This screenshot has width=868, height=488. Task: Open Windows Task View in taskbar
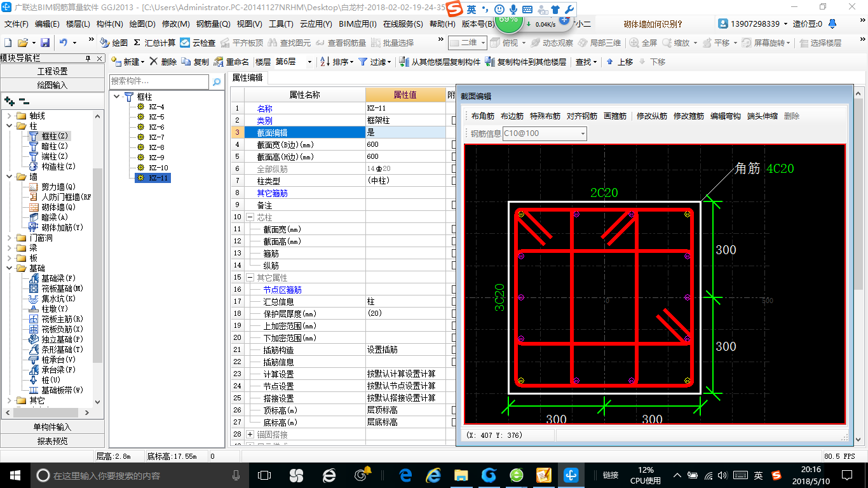click(x=264, y=475)
